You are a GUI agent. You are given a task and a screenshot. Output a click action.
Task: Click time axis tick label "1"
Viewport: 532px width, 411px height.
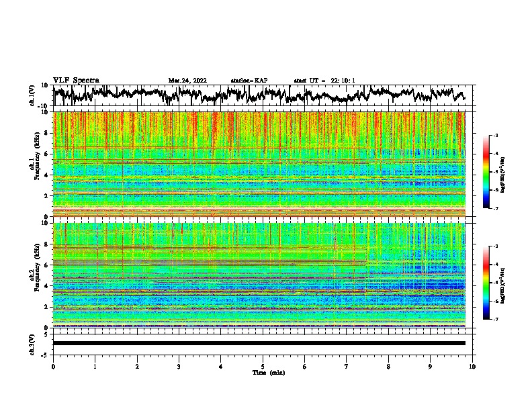[x=95, y=367]
